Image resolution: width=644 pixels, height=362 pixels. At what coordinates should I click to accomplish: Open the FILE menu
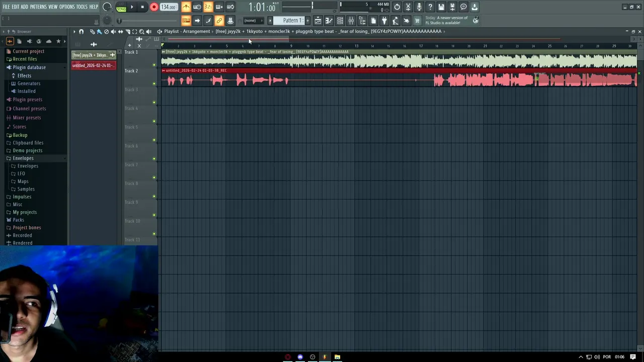[x=6, y=7]
